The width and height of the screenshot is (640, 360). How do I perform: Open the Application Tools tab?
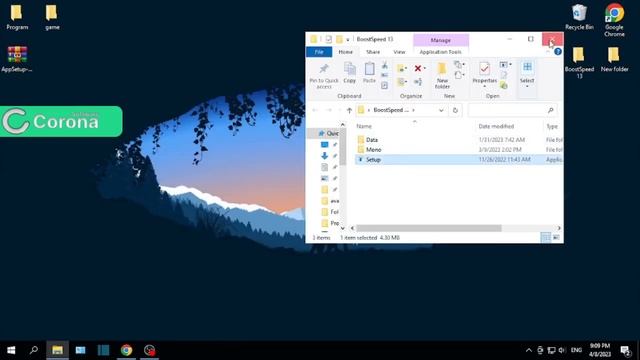coord(440,52)
